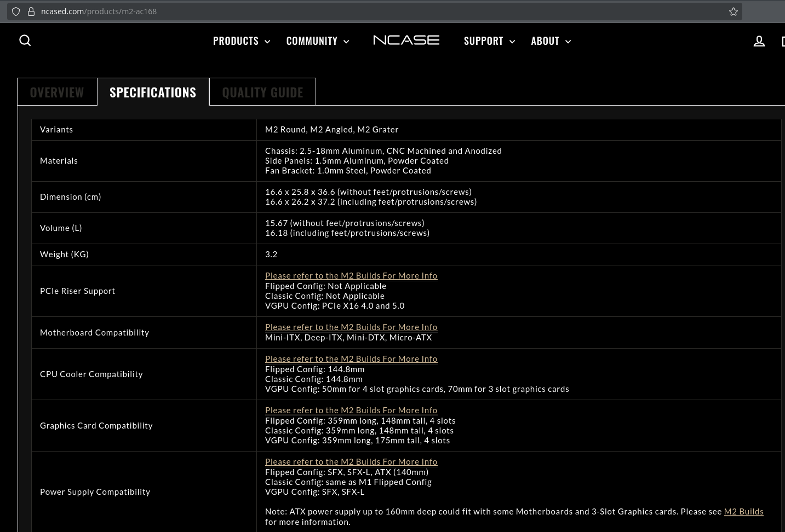Expand the About menu chevron
Viewport: 785px width, 532px height.
568,42
